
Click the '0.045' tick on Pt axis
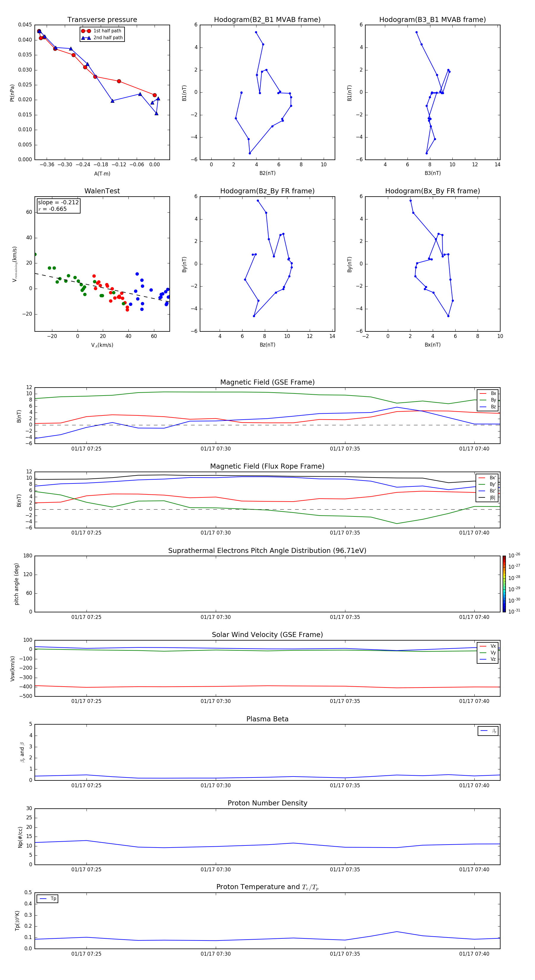(25, 25)
